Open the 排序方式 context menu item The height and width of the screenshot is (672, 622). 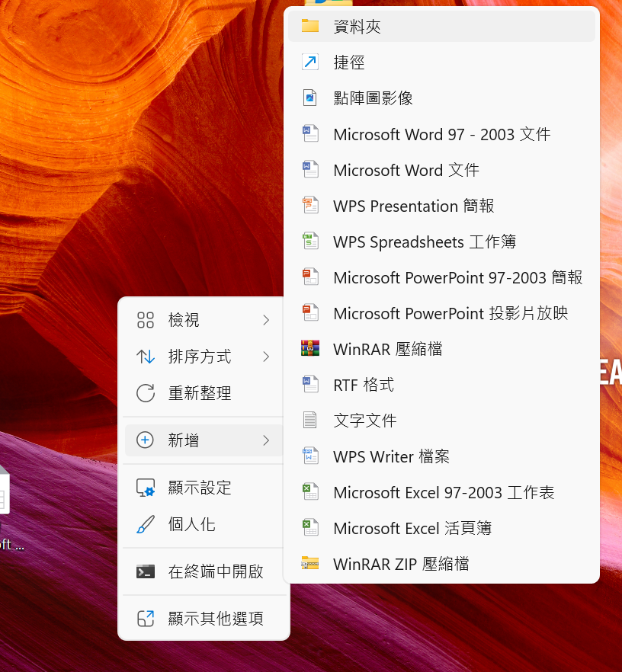(204, 357)
